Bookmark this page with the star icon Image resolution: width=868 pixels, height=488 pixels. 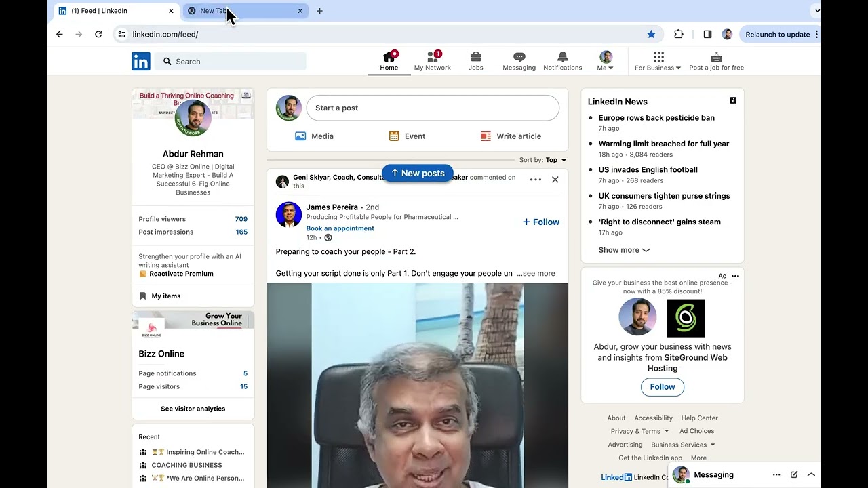click(651, 34)
